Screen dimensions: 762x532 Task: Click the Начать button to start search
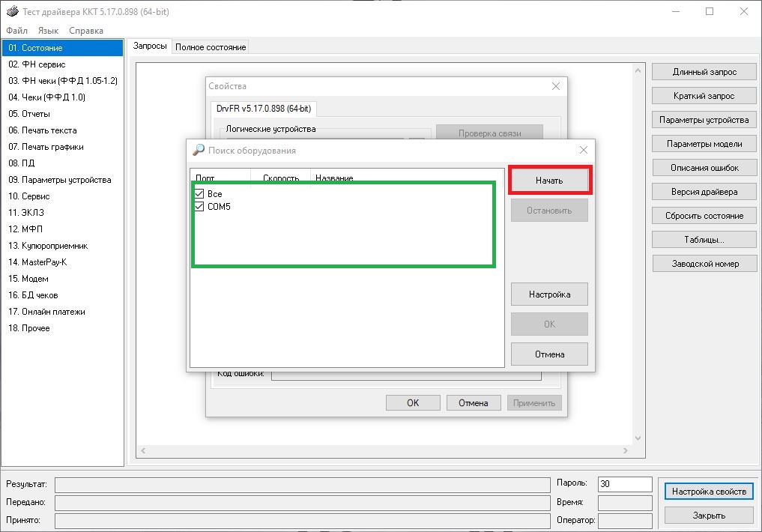click(549, 181)
